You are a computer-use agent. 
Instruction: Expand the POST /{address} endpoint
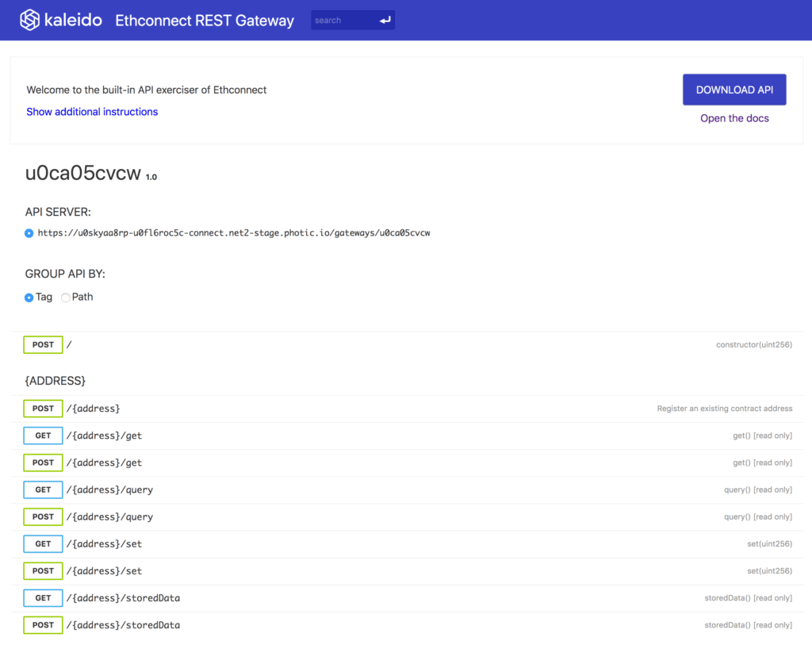click(x=407, y=409)
